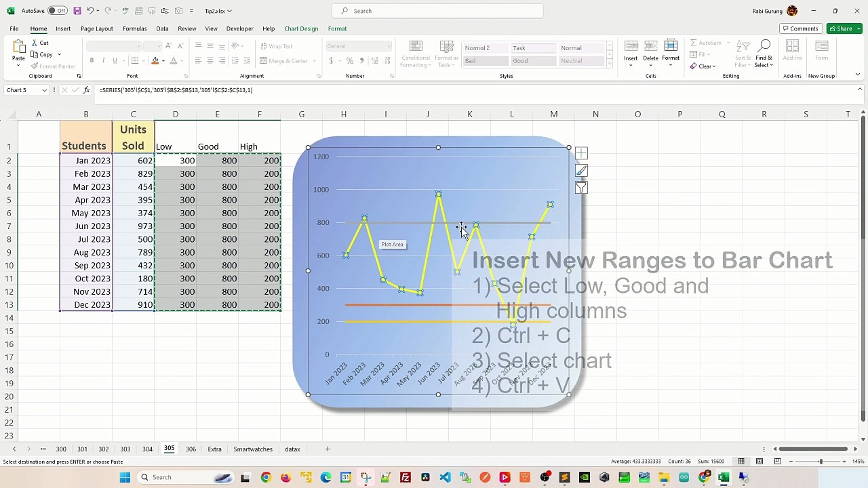This screenshot has width=868, height=488.
Task: Click Delete cells icon in Cells group
Action: 650,47
